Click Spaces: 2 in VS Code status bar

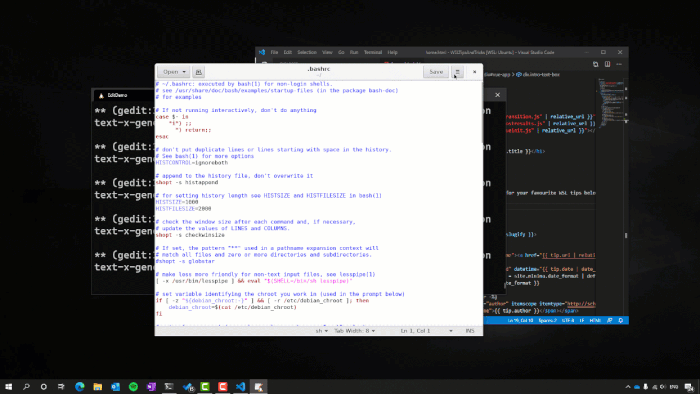[547, 320]
